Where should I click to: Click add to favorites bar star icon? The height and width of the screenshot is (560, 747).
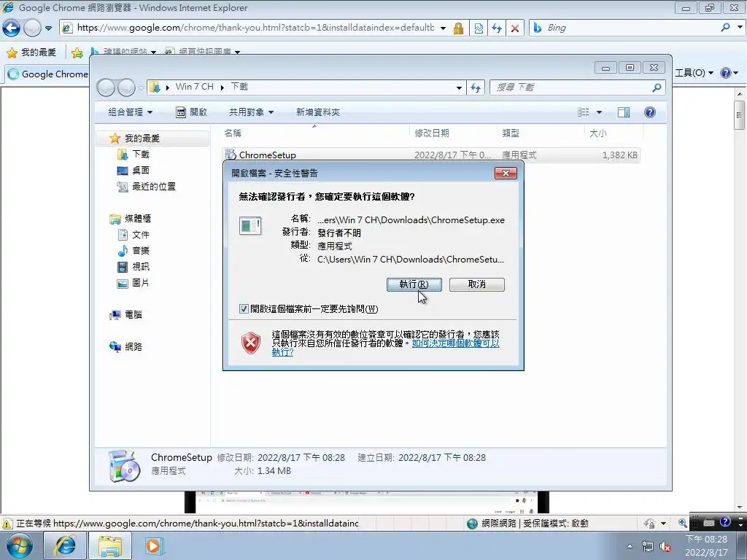pyautogui.click(x=77, y=52)
